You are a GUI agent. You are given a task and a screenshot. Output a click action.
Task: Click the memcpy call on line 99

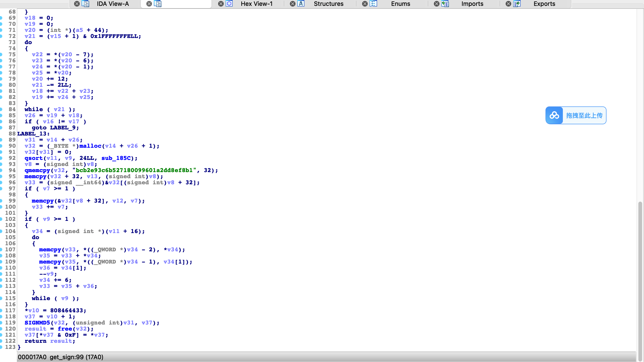(x=43, y=201)
